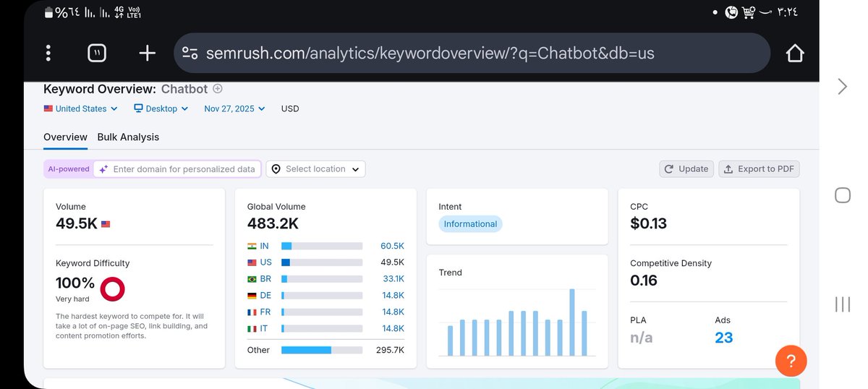Click the Export to PDF button
The width and height of the screenshot is (868, 389).
point(759,168)
